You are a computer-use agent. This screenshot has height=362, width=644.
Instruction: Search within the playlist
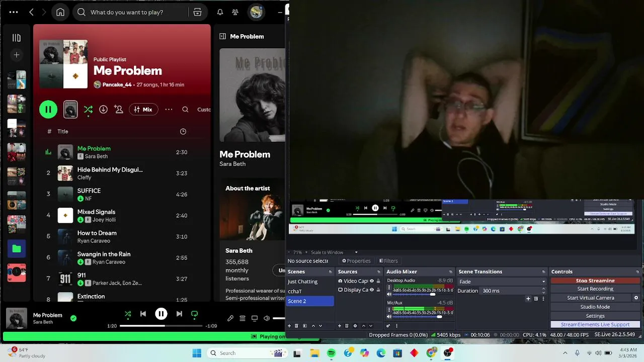pyautogui.click(x=185, y=109)
